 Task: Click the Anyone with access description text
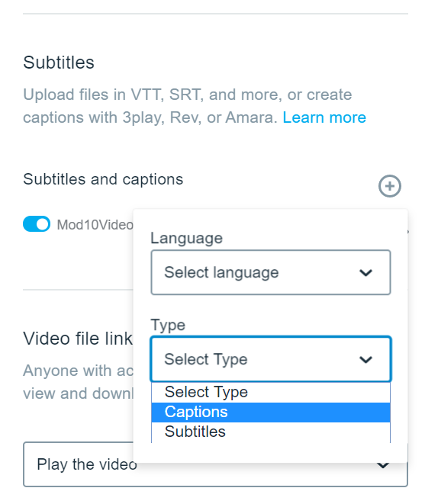78,382
